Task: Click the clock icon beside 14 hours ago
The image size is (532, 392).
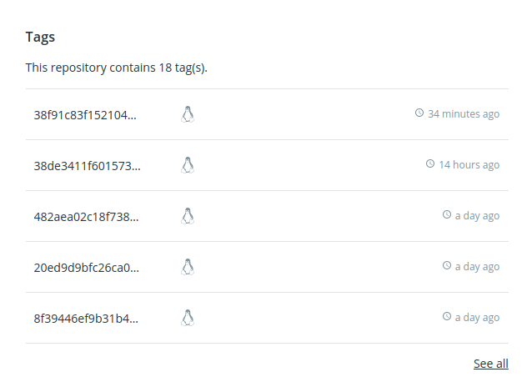Action: (430, 164)
